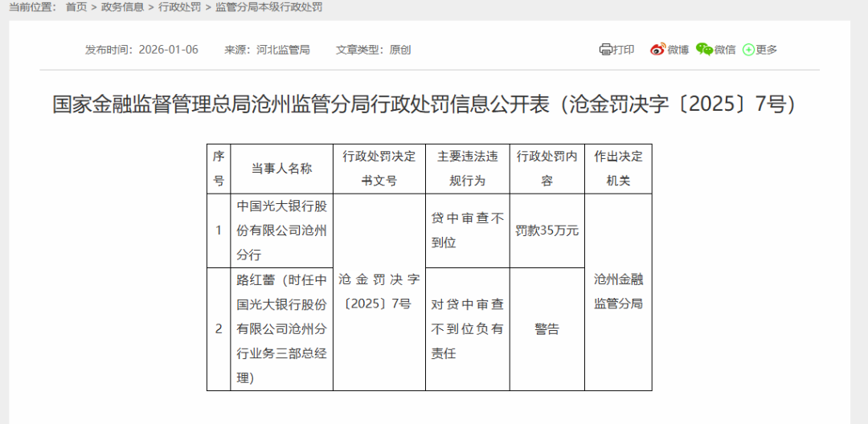Click the source 河北监管局 text

pos(283,50)
